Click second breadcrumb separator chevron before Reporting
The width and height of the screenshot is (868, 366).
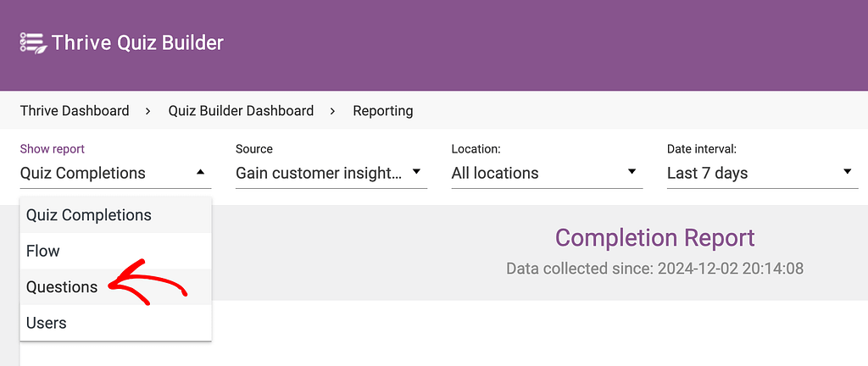coord(332,111)
